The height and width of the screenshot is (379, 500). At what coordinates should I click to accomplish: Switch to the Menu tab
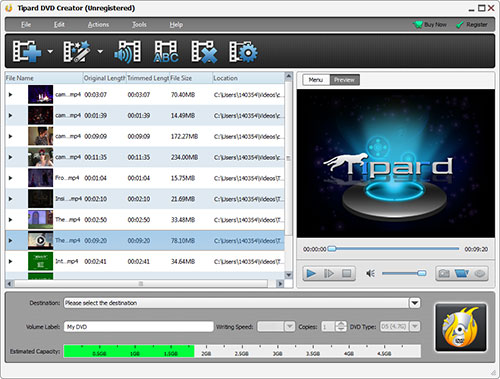click(316, 80)
